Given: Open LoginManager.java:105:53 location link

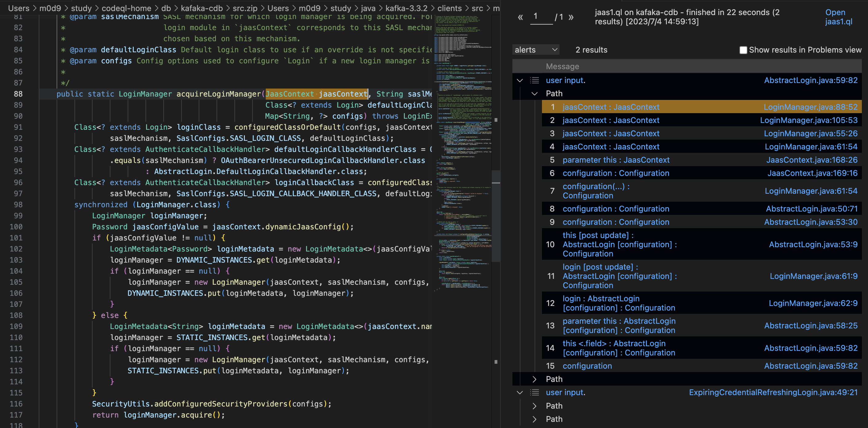Looking at the screenshot, I should tap(809, 120).
